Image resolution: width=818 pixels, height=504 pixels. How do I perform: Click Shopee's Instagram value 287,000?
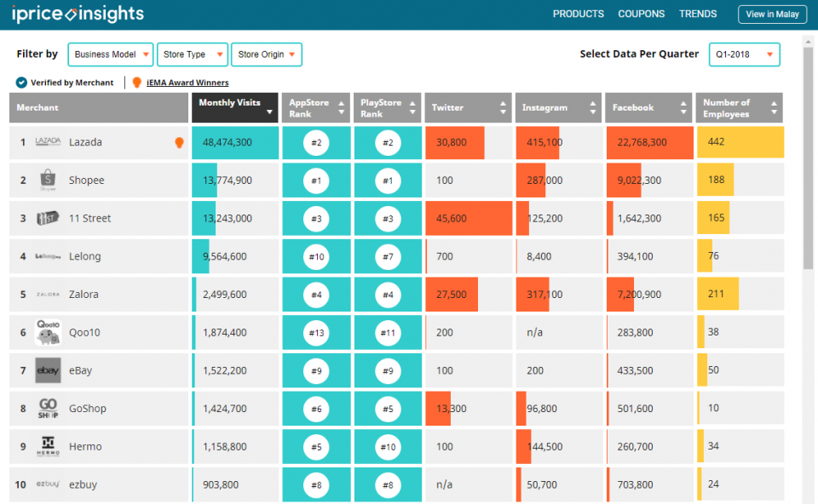[x=544, y=180]
